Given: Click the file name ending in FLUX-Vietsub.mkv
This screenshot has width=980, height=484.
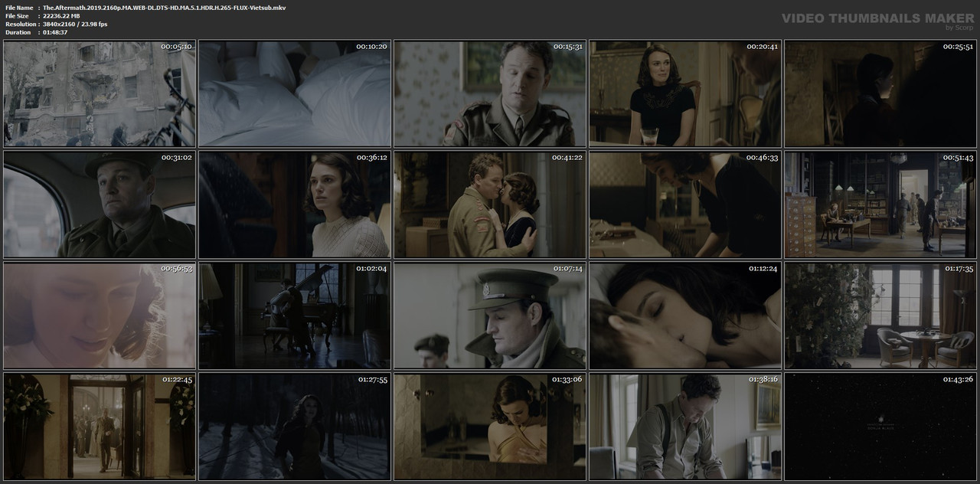Looking at the screenshot, I should 165,7.
